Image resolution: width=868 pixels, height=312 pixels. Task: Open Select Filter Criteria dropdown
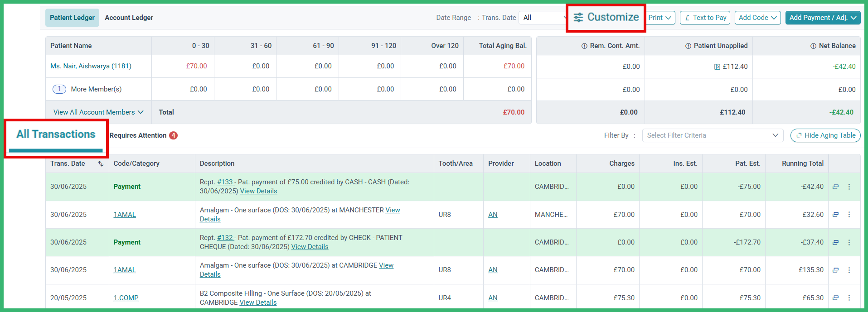point(713,135)
